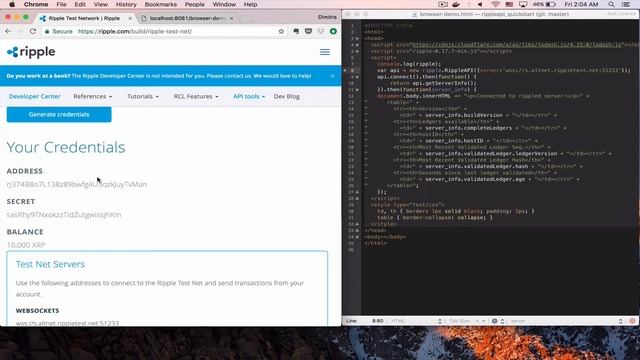Click the volume icon in menu bar
Image resolution: width=640 pixels, height=360 pixels.
click(x=480, y=4)
